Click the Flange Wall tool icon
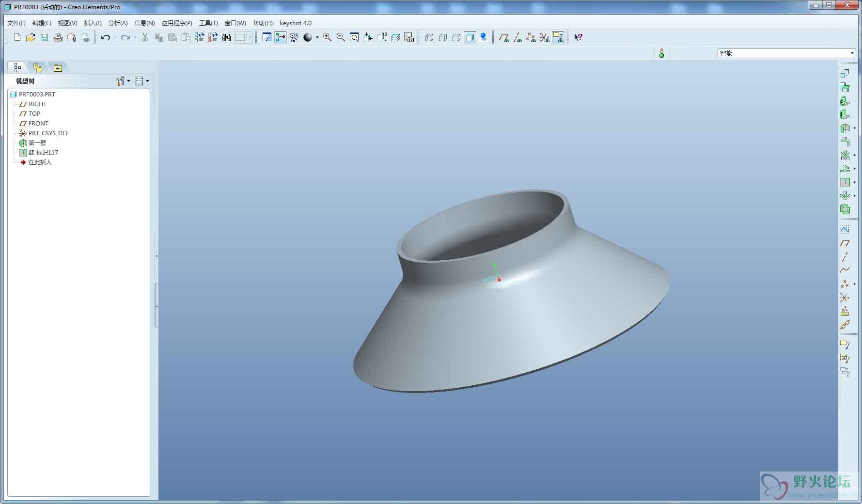The image size is (862, 504). pos(845,114)
